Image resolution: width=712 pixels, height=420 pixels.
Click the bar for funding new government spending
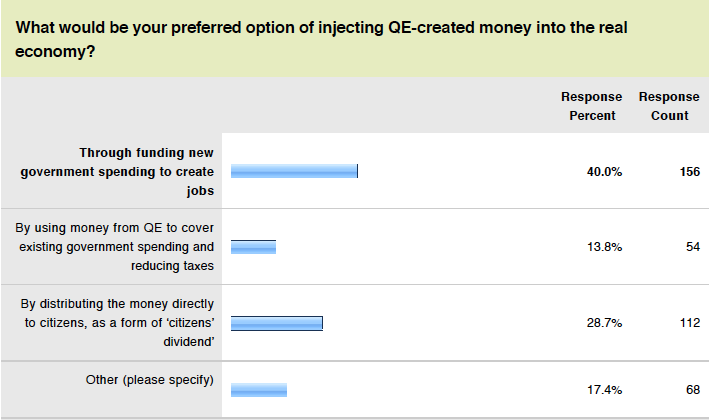click(294, 171)
